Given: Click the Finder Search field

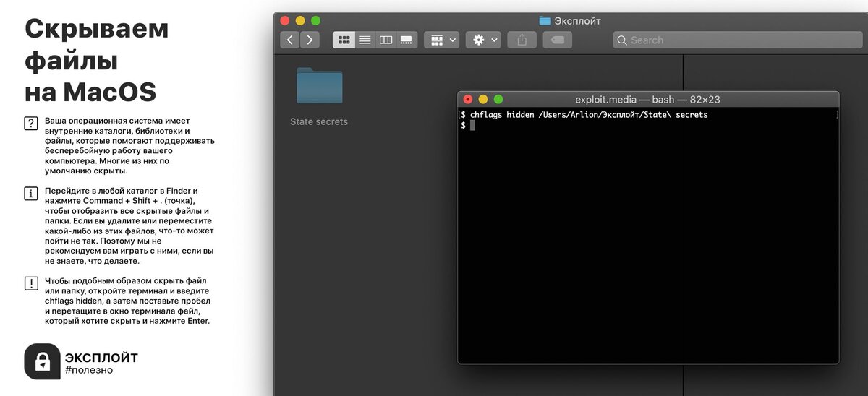Looking at the screenshot, I should pyautogui.click(x=738, y=40).
